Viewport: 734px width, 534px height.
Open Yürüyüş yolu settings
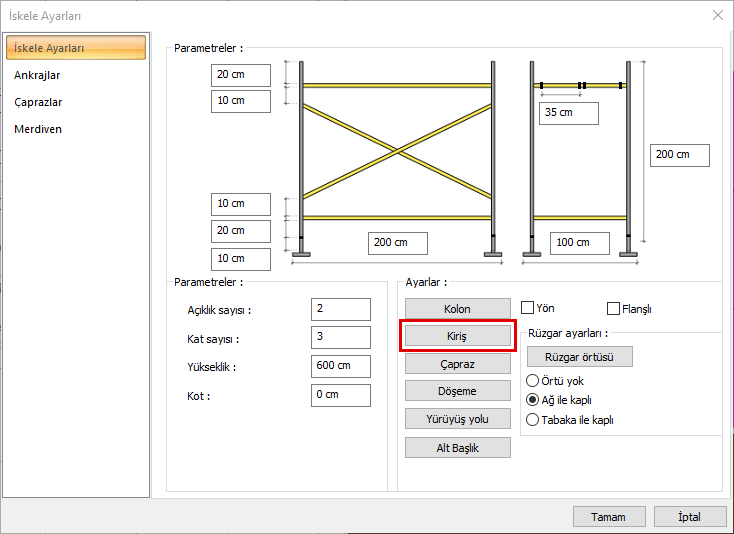point(457,418)
